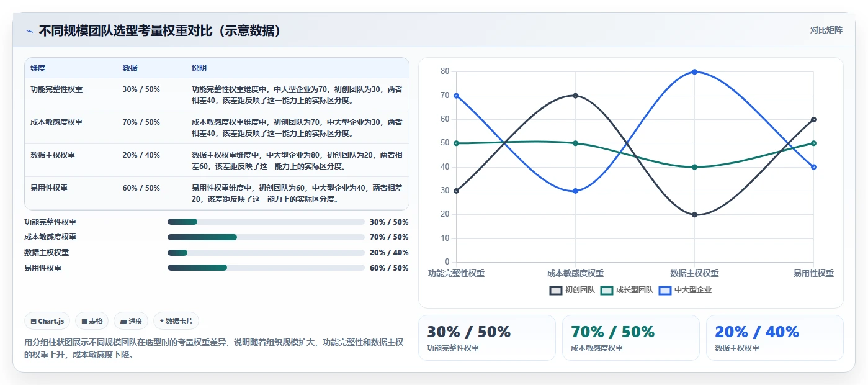This screenshot has height=385, width=868.
Task: Toggle the 成长型团队 series in the chart legend
Action: click(627, 290)
